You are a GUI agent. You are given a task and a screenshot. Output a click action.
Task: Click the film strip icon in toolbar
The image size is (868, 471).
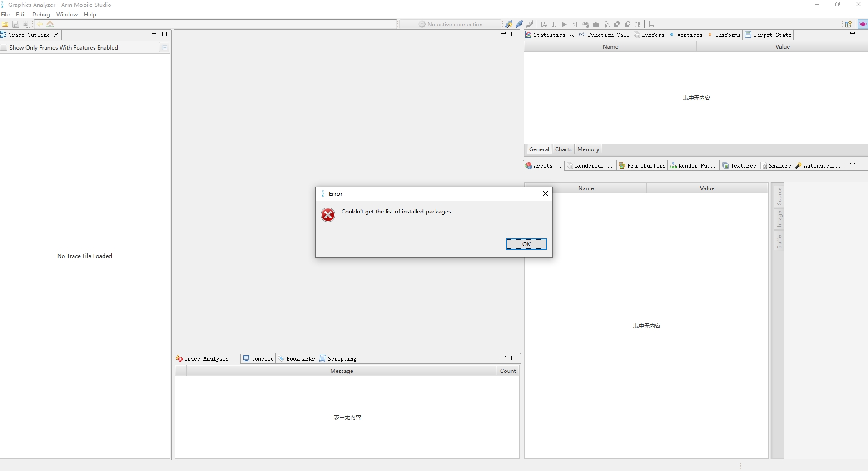click(652, 25)
